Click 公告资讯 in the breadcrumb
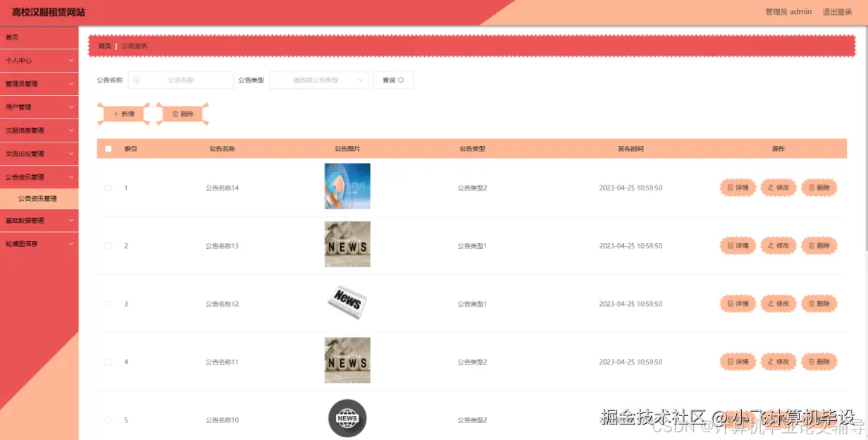 point(134,46)
